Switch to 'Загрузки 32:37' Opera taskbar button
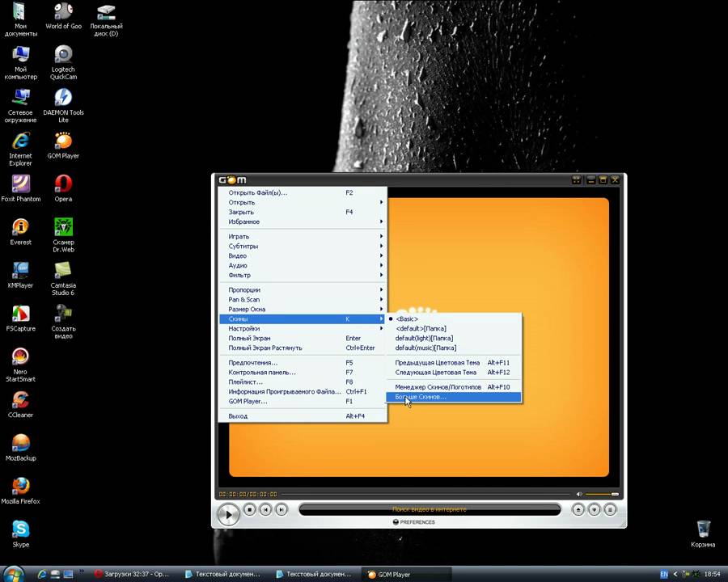Image resolution: width=728 pixels, height=582 pixels. (x=133, y=574)
